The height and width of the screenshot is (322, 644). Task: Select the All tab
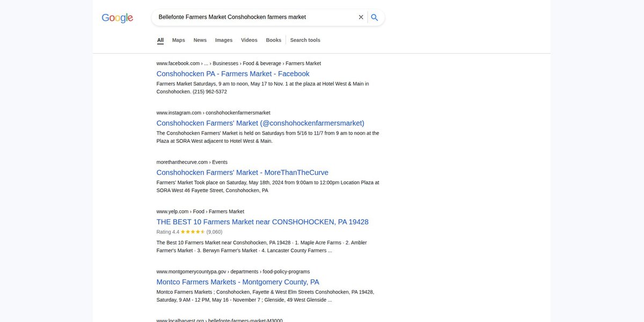[160, 40]
